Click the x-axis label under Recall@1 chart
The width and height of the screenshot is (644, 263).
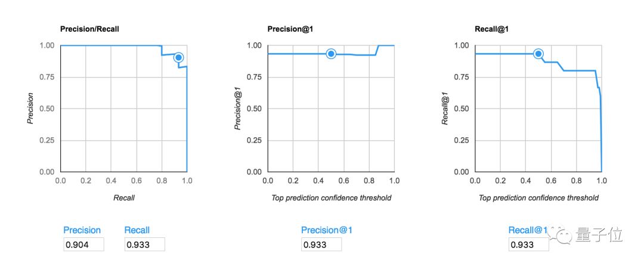[x=538, y=197]
